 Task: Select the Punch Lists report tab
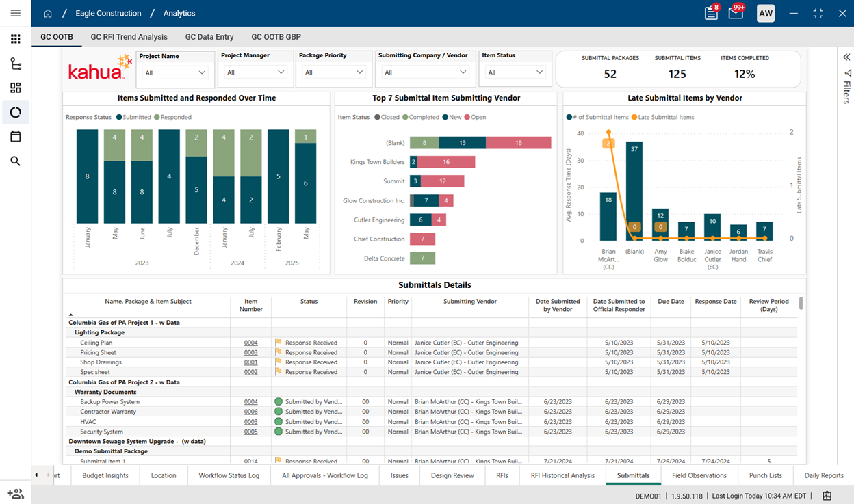tap(765, 475)
